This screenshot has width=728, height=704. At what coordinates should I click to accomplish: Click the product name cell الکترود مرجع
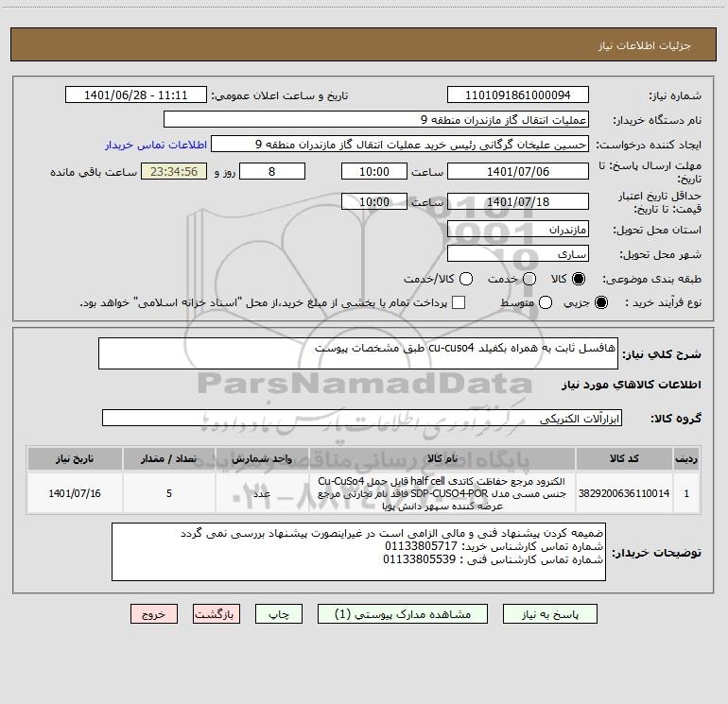[x=442, y=493]
